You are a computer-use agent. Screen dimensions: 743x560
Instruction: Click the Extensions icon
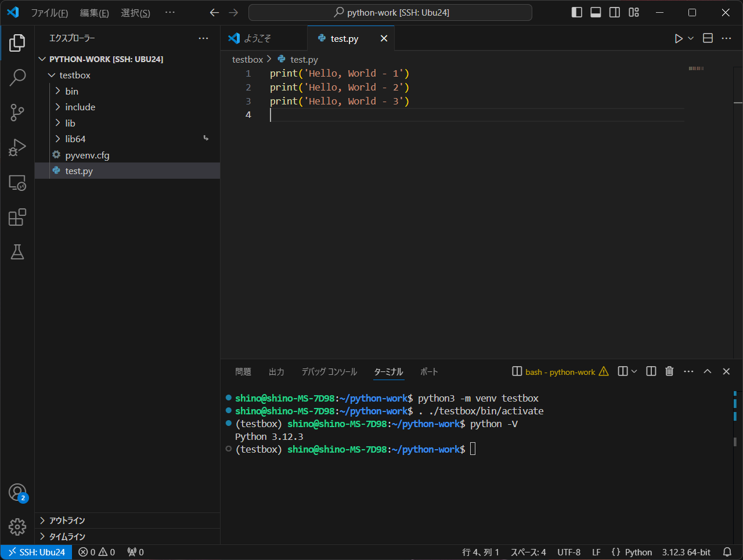[x=17, y=217]
